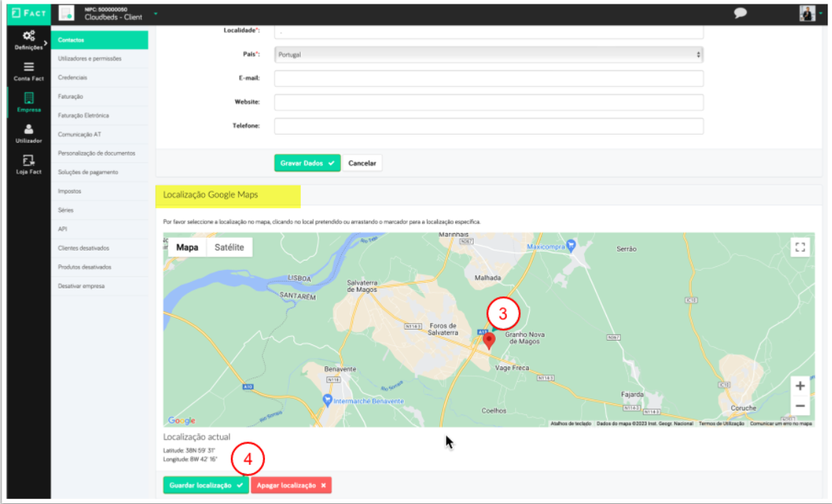Click Guardar localização button

[x=205, y=486]
